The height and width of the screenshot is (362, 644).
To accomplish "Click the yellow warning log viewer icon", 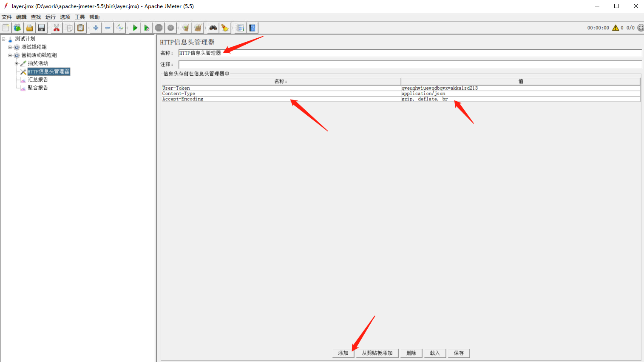I will pyautogui.click(x=616, y=28).
